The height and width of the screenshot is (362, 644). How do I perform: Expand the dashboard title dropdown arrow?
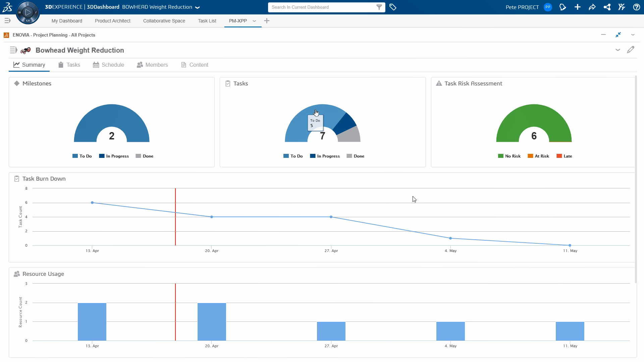tap(198, 7)
